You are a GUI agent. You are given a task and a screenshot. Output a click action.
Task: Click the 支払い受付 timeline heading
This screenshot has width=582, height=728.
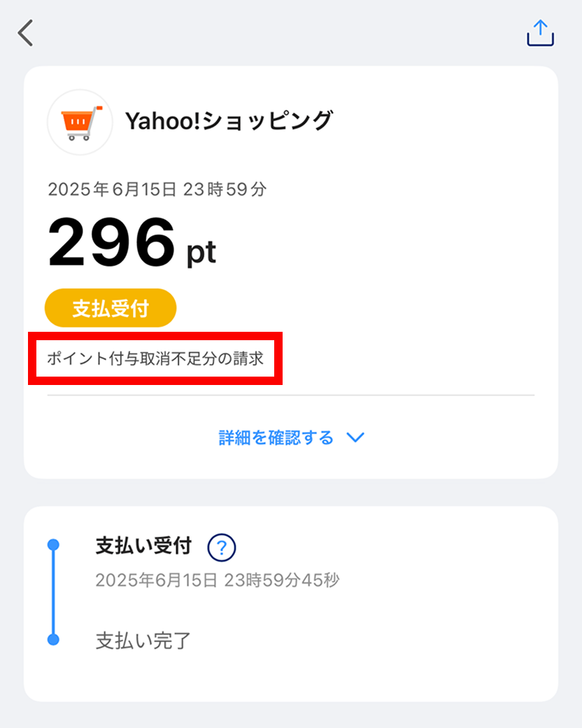(143, 547)
